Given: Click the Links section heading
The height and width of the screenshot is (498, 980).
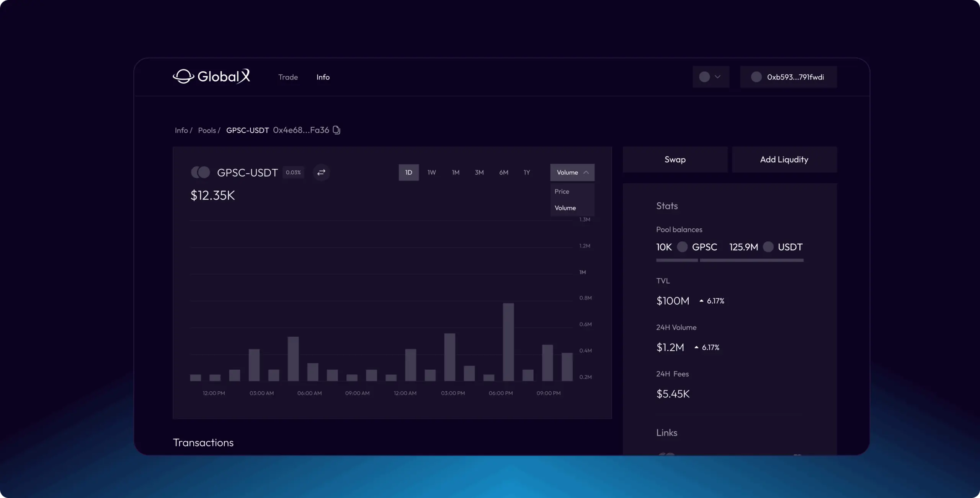Looking at the screenshot, I should click(x=666, y=432).
